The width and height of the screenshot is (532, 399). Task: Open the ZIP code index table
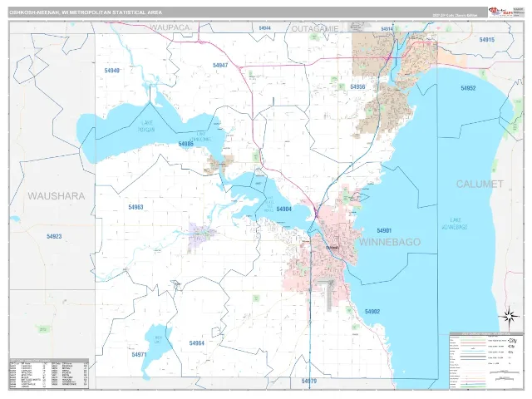tap(49, 373)
